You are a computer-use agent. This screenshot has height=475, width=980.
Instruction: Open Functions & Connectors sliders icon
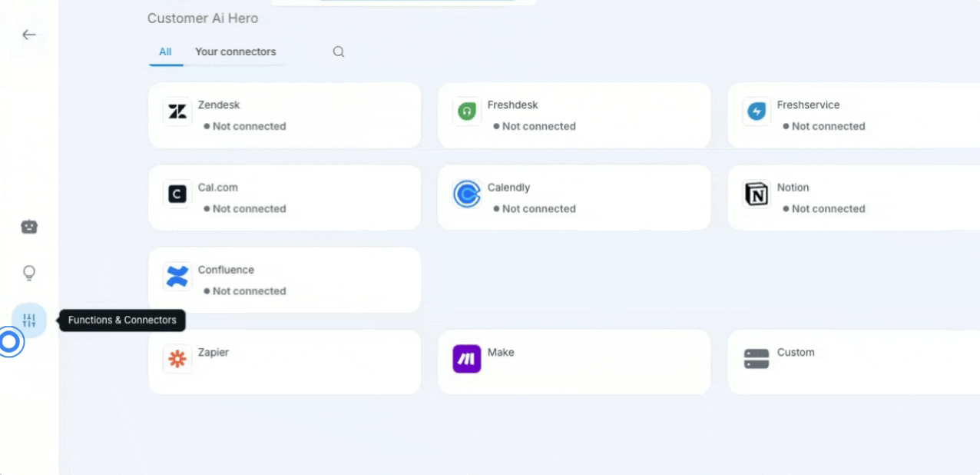click(x=29, y=321)
